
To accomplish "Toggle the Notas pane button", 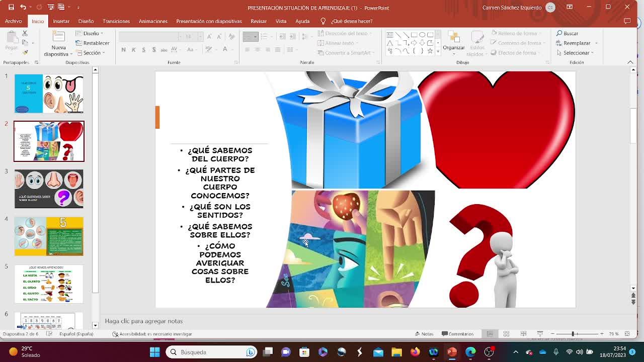I will [424, 334].
